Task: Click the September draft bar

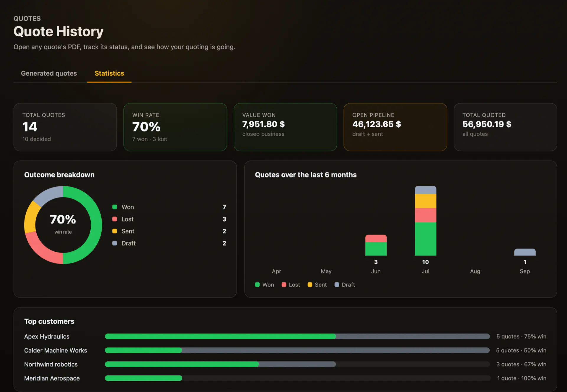Action: point(525,252)
